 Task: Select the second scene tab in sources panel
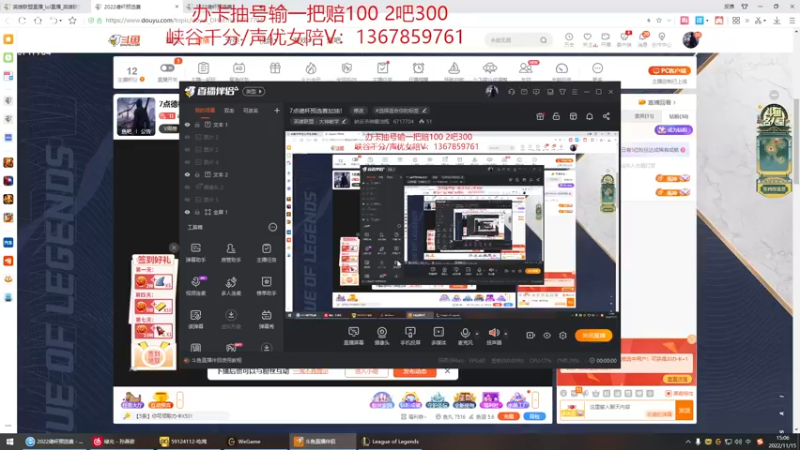point(229,110)
